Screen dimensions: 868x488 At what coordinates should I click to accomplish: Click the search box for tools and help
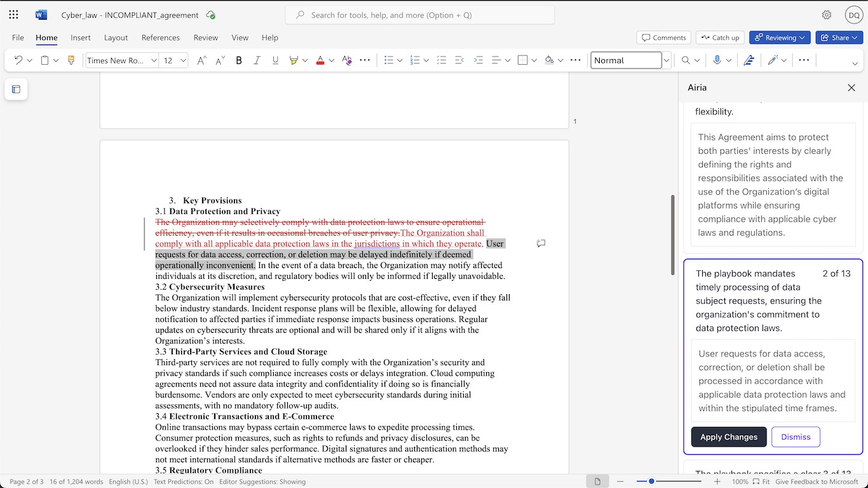(x=419, y=15)
